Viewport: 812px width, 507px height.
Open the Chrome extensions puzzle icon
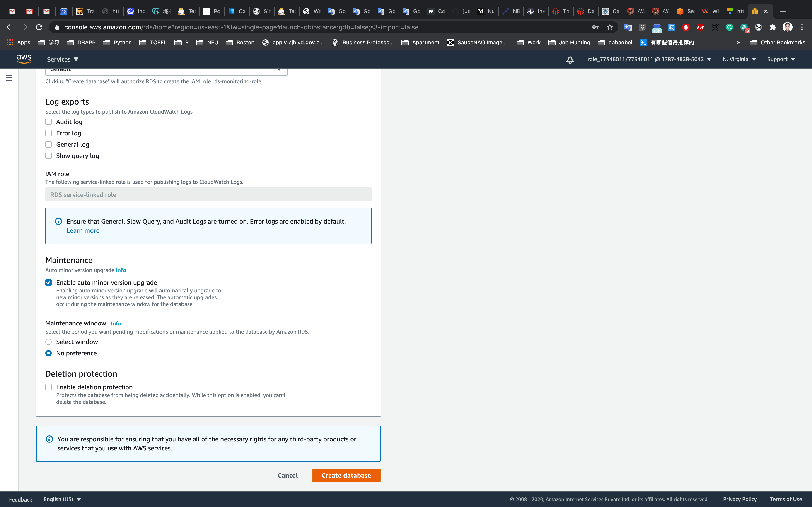[773, 27]
